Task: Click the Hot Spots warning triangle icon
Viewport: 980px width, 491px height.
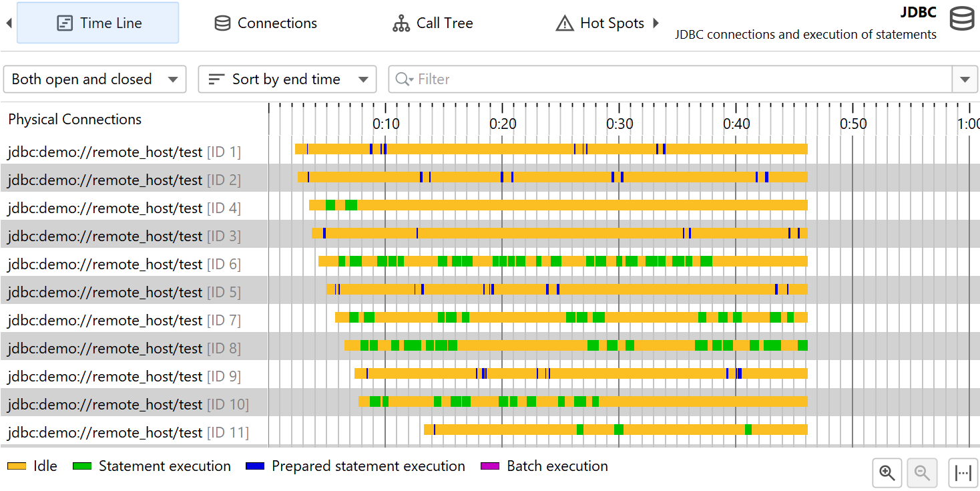Action: coord(565,23)
